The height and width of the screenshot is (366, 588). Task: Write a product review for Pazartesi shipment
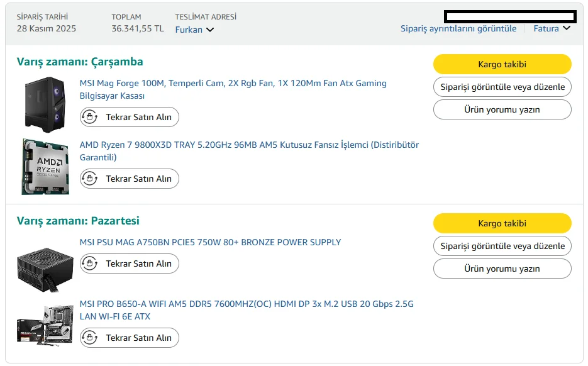(502, 269)
